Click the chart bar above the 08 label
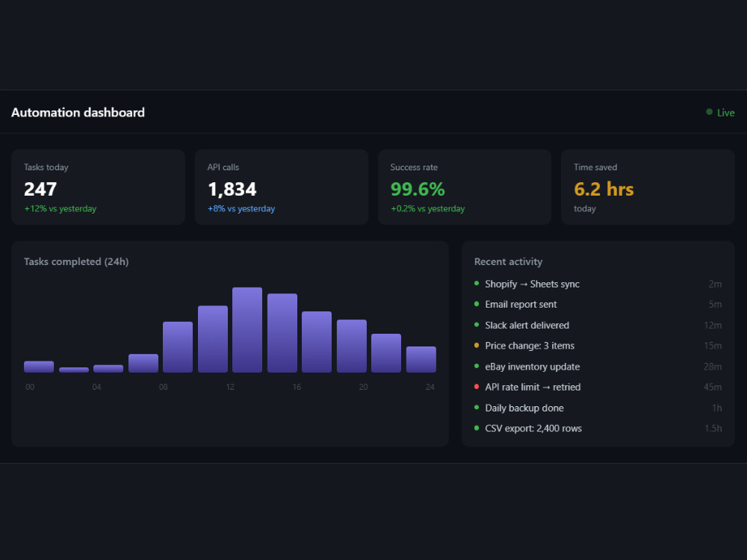747x560 pixels. click(178, 347)
